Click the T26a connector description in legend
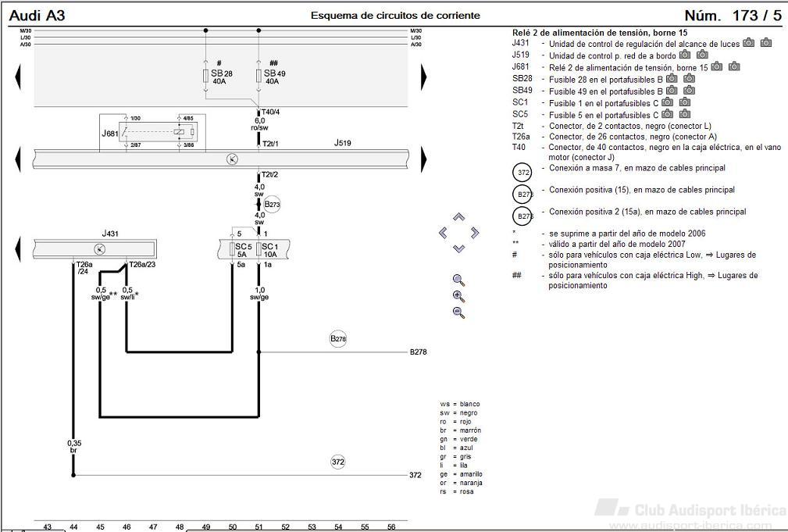The image size is (788, 532). click(633, 136)
